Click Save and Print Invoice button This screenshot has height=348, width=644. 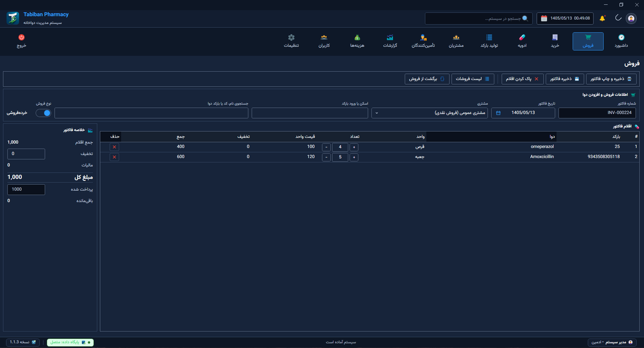[x=611, y=79]
